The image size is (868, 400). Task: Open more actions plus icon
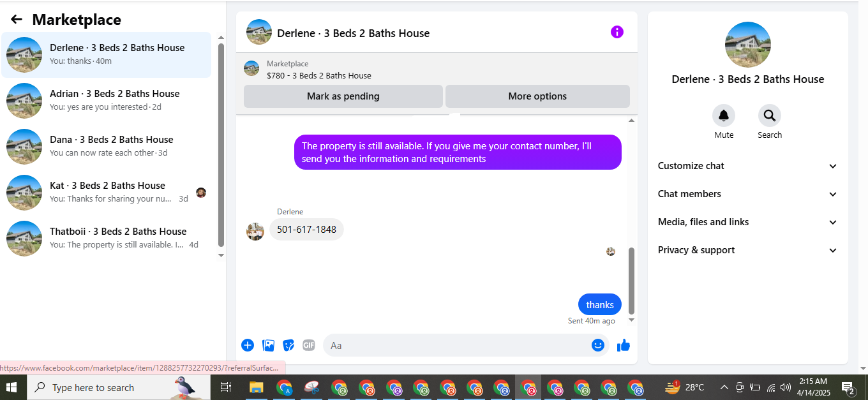pos(248,345)
